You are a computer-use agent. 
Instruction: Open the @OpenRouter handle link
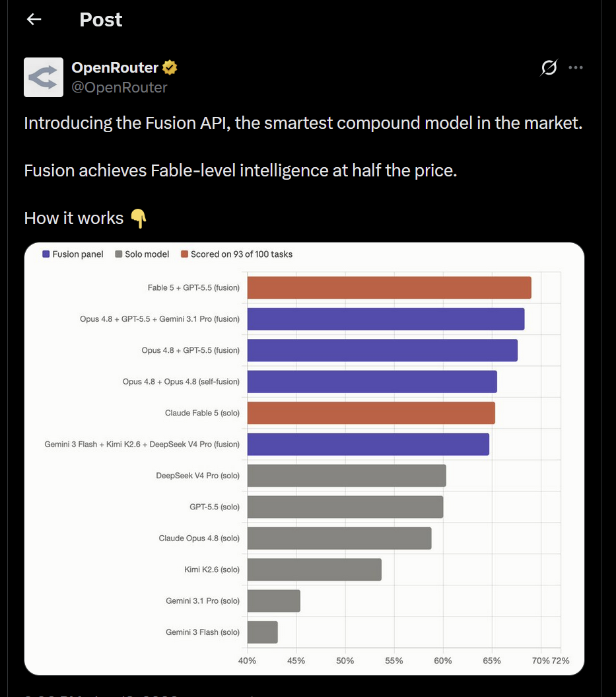tap(120, 88)
